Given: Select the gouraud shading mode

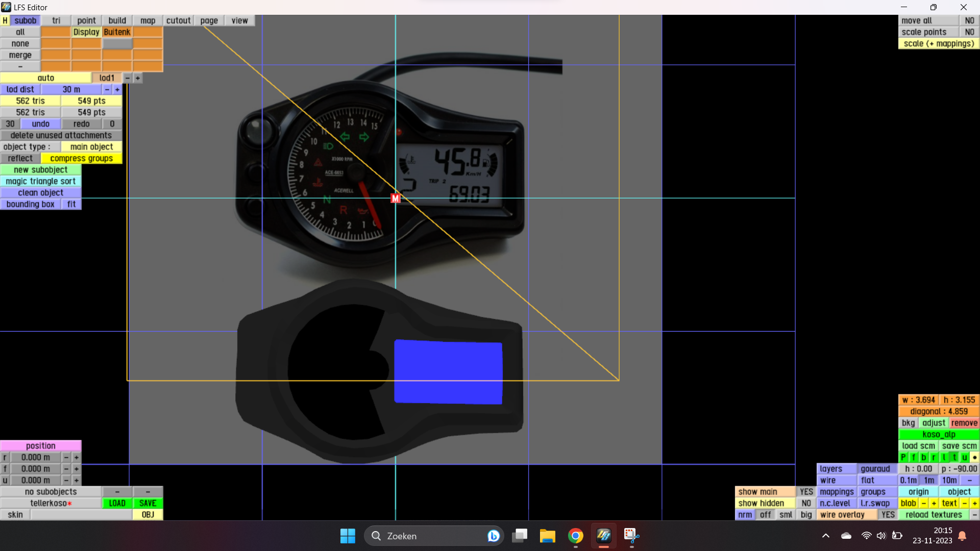Looking at the screenshot, I should click(875, 469).
